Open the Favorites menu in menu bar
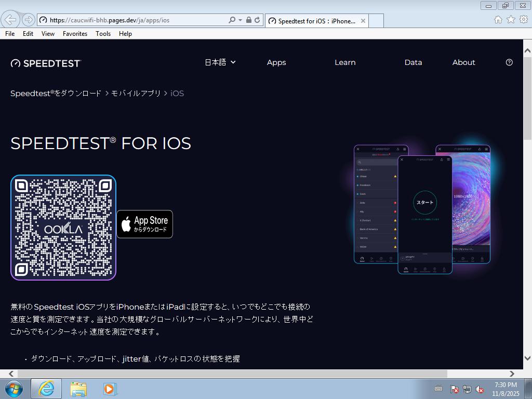 pos(75,33)
